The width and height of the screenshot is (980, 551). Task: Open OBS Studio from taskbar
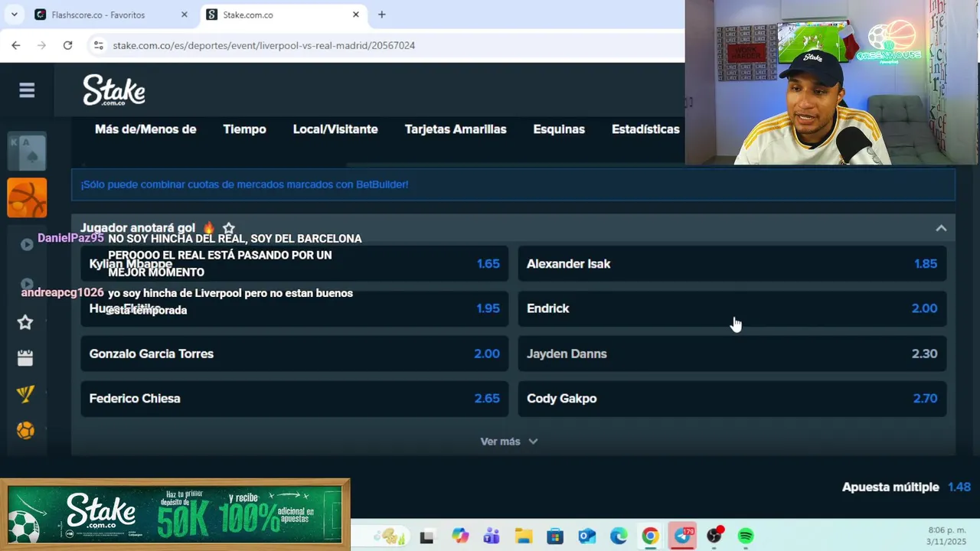(x=714, y=536)
